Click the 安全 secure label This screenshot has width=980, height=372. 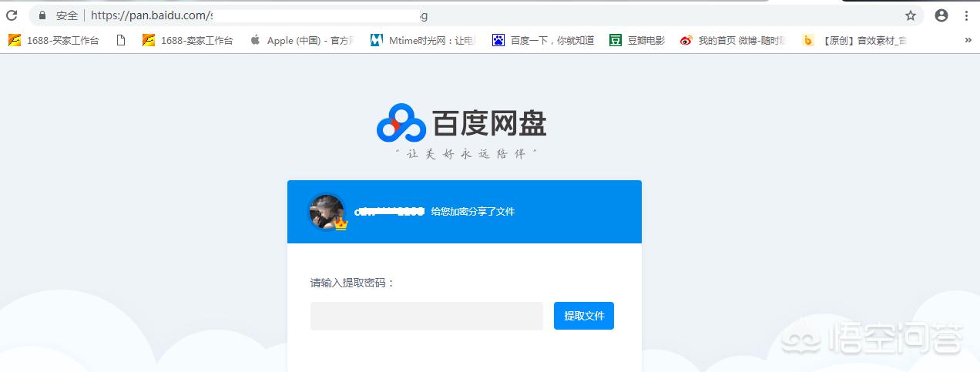point(67,15)
